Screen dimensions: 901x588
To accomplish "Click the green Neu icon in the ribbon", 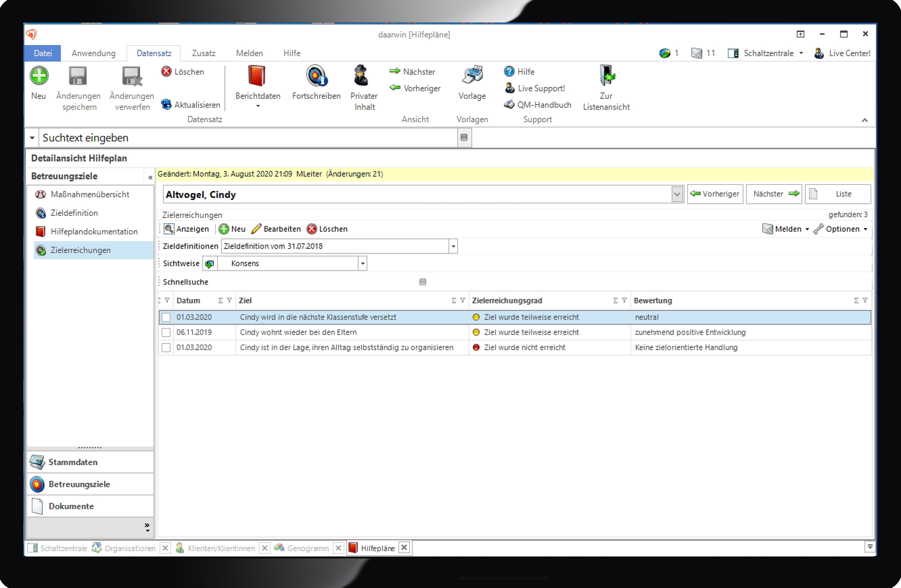I will [x=39, y=75].
